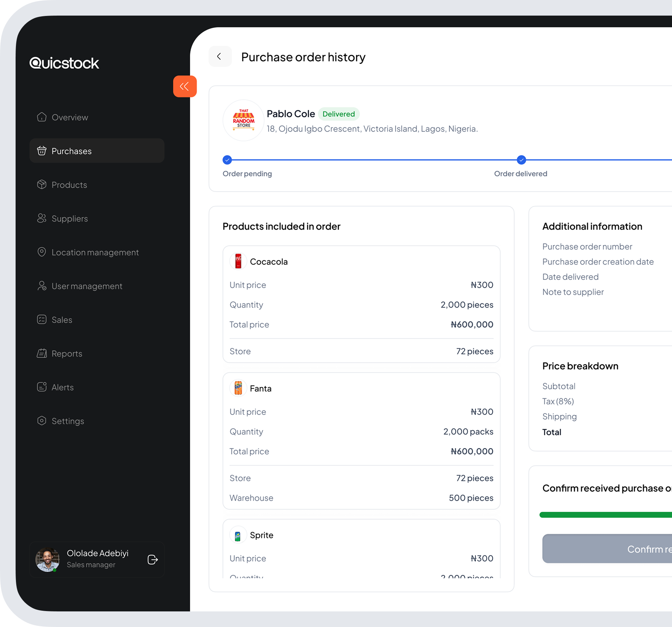Image resolution: width=672 pixels, height=627 pixels.
Task: Click the Quicstock logo
Action: [x=64, y=63]
